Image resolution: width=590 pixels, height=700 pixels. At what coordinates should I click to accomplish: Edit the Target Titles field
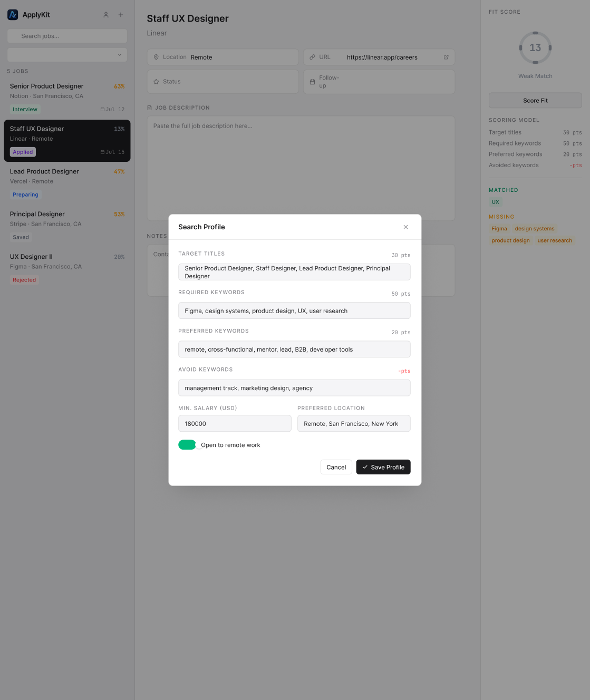click(294, 272)
